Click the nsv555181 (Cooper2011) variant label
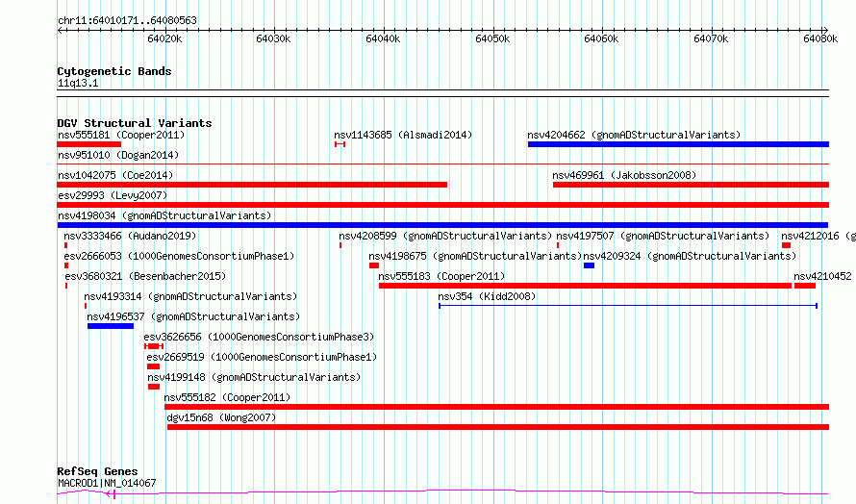 121,135
